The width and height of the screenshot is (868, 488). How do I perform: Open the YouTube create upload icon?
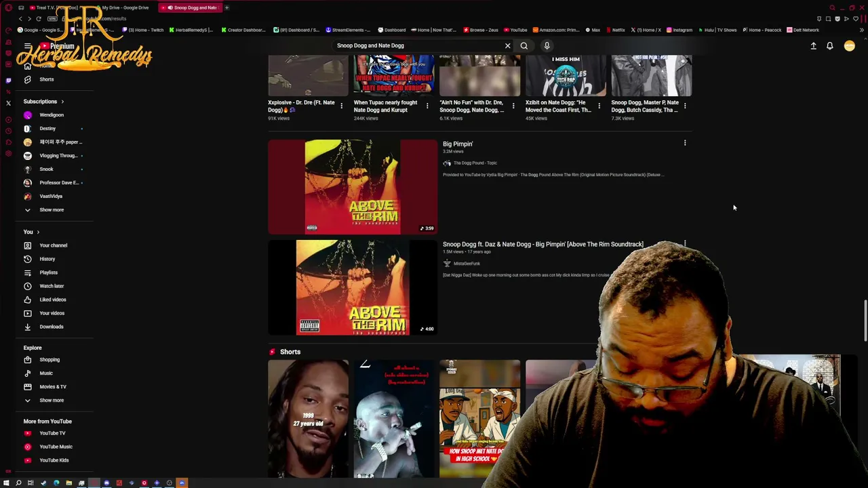pos(813,45)
